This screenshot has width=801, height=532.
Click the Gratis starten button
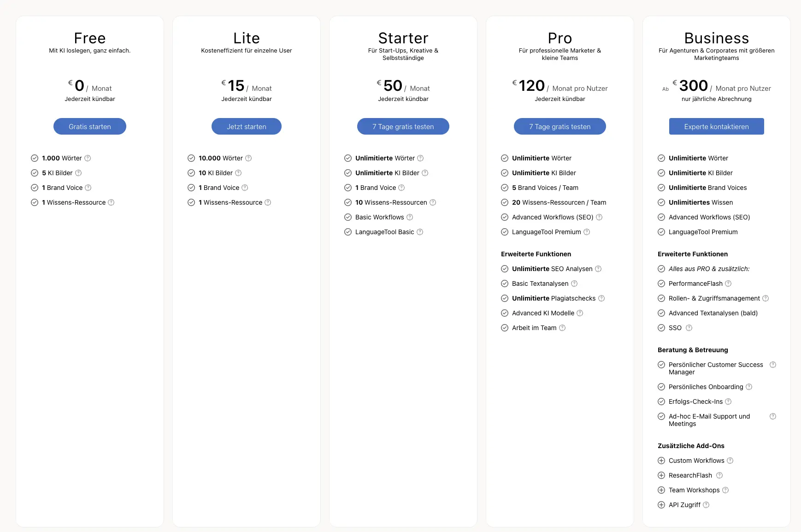[x=90, y=126]
